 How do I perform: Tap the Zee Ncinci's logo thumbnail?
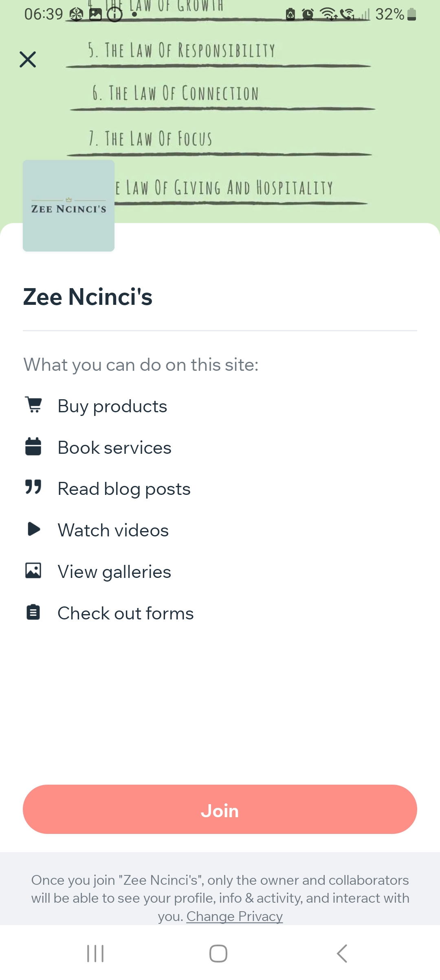[68, 206]
